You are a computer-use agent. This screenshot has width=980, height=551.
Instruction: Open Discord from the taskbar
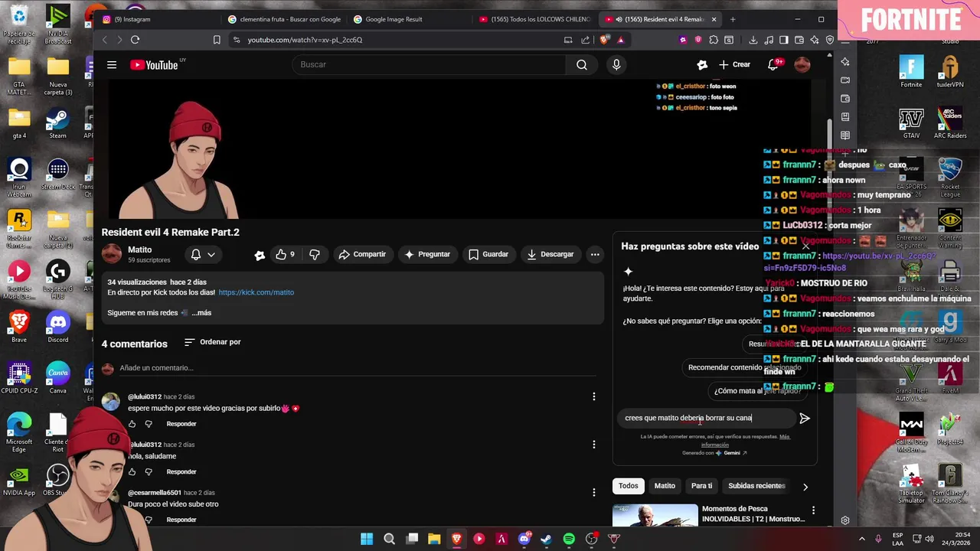524,540
